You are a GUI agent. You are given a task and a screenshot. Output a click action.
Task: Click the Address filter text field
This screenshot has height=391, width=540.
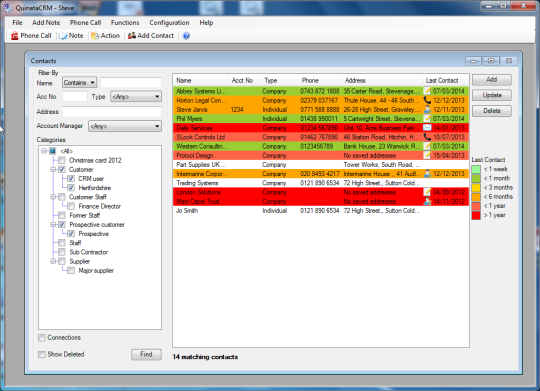click(x=112, y=112)
